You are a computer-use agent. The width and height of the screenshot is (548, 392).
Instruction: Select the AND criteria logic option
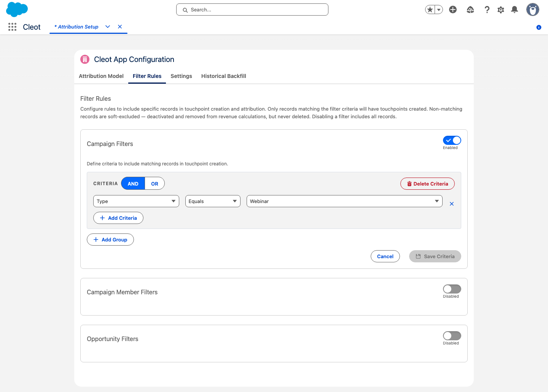click(133, 183)
